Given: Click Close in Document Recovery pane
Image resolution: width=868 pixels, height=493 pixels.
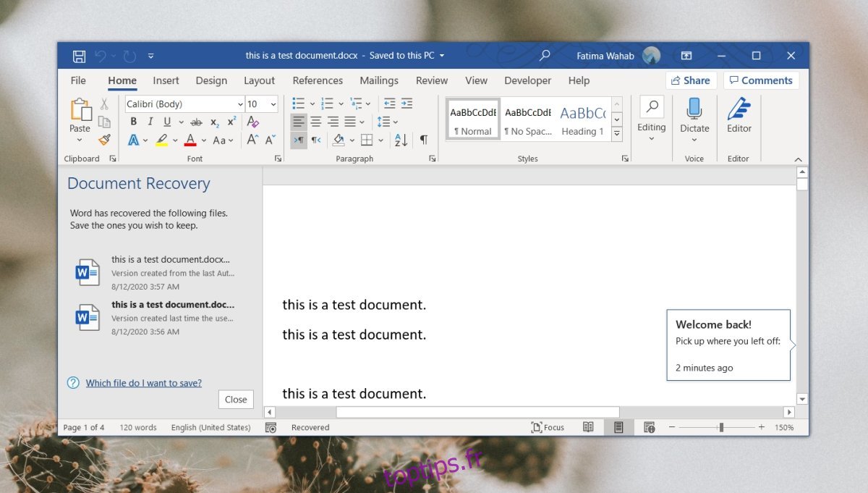Looking at the screenshot, I should (x=236, y=399).
